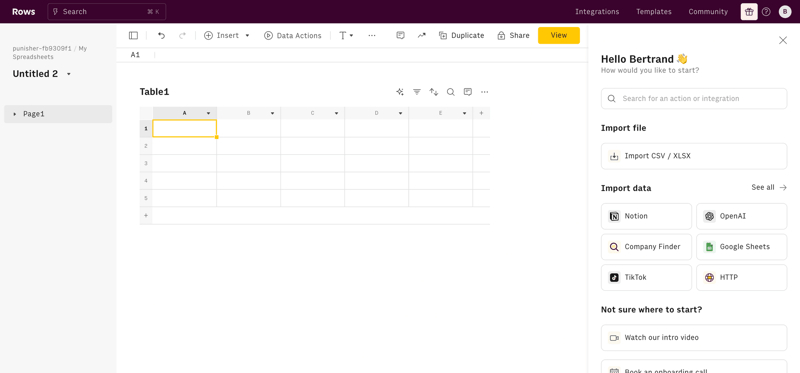This screenshot has width=800, height=373.
Task: Click the undo arrow icon
Action: coord(161,35)
